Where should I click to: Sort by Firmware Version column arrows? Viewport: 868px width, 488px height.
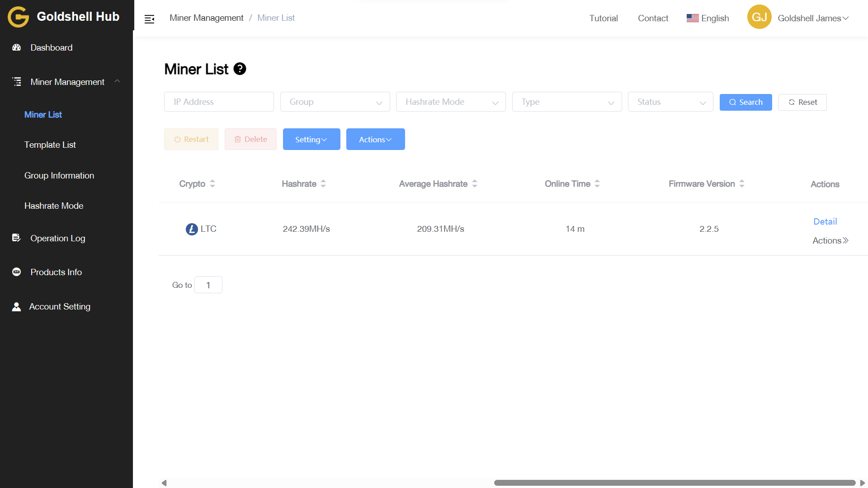(742, 184)
